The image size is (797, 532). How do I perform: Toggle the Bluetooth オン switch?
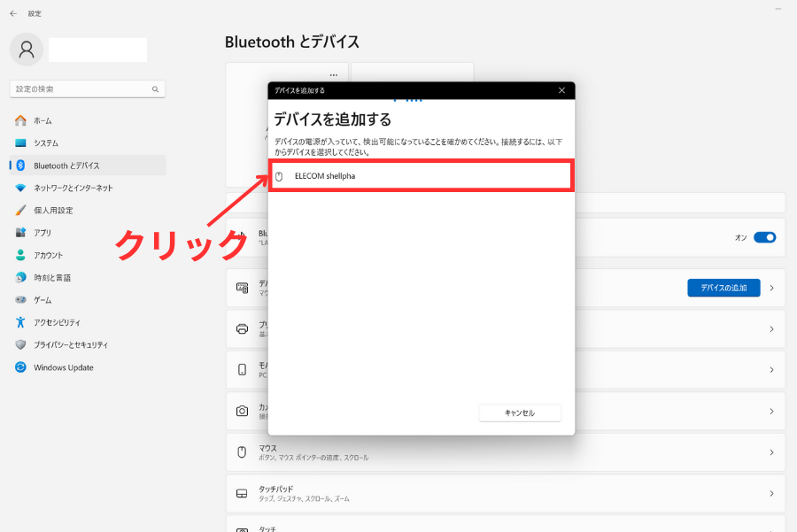pos(764,237)
